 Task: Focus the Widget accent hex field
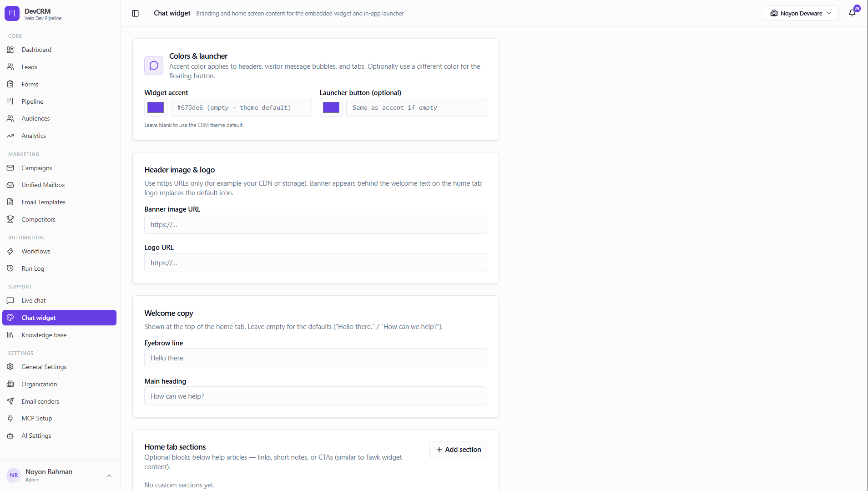pyautogui.click(x=242, y=107)
